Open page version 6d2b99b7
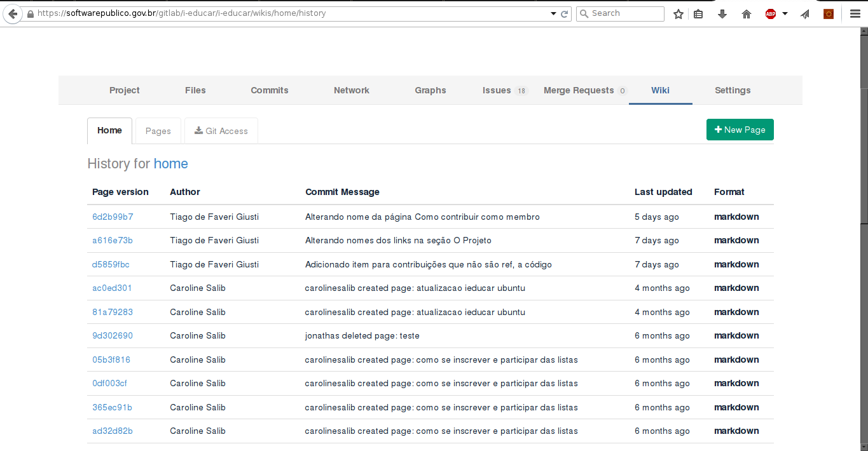868x451 pixels. click(x=113, y=217)
